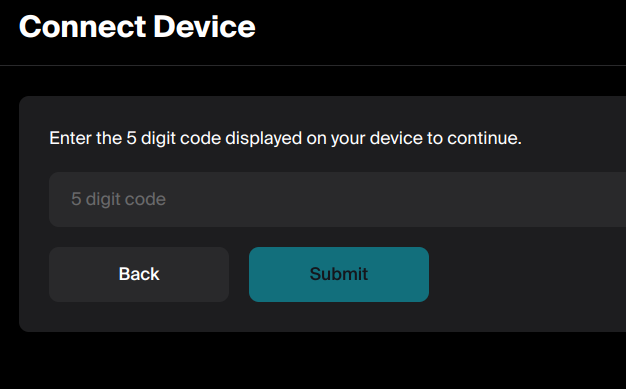Image resolution: width=626 pixels, height=389 pixels.
Task: Click the horizontal divider below the heading
Action: point(313,65)
